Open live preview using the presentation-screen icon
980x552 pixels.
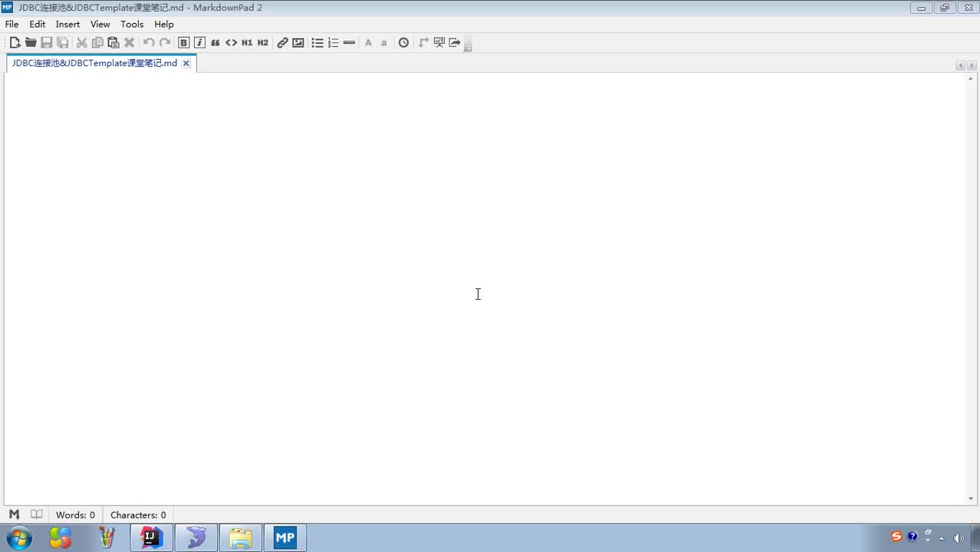[x=439, y=43]
